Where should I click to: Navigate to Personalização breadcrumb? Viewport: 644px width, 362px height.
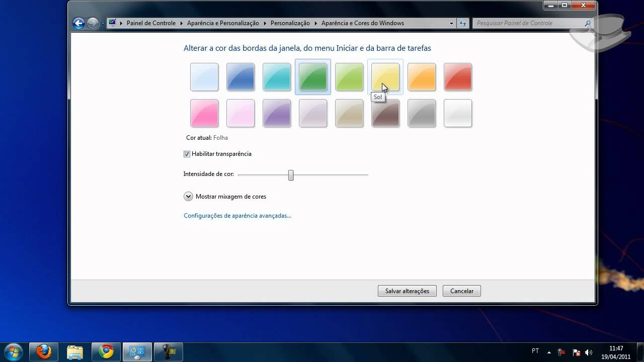tap(290, 23)
